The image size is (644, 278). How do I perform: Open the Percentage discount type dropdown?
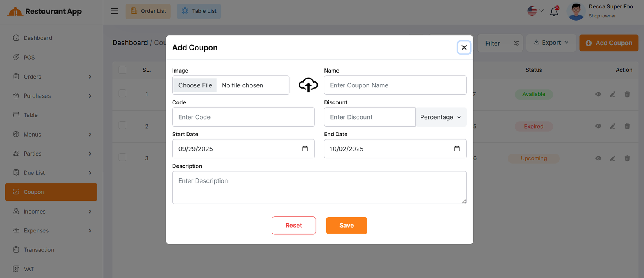(441, 117)
